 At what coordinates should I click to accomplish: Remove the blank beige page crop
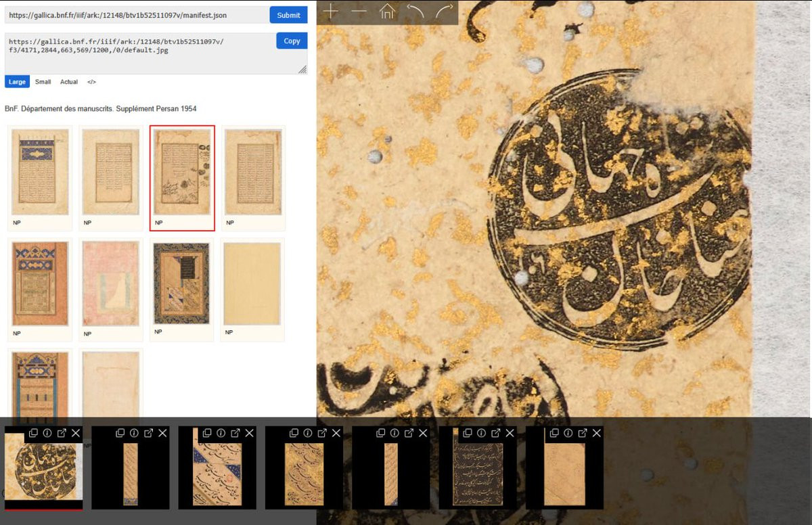coord(597,433)
